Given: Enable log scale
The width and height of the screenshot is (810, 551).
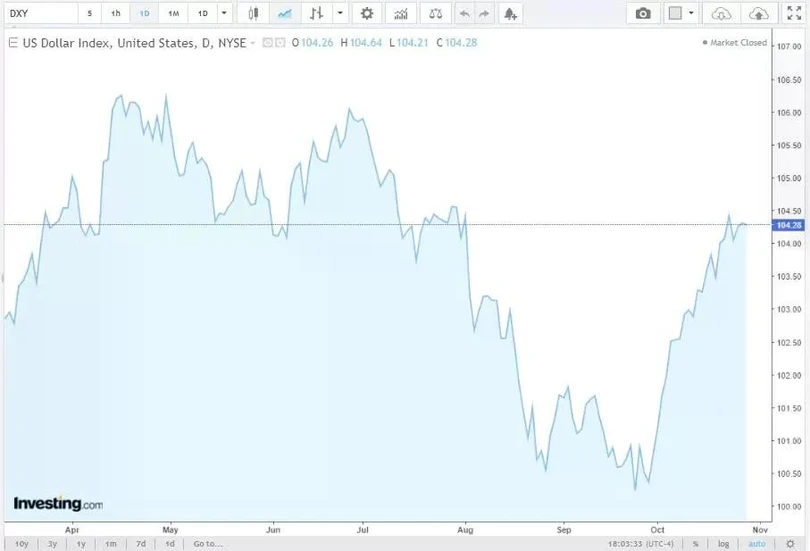Looking at the screenshot, I should click(x=723, y=543).
